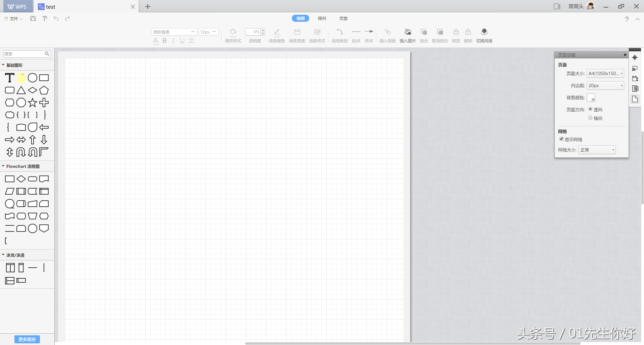
Task: Toggle underline text formatting
Action: (182, 41)
